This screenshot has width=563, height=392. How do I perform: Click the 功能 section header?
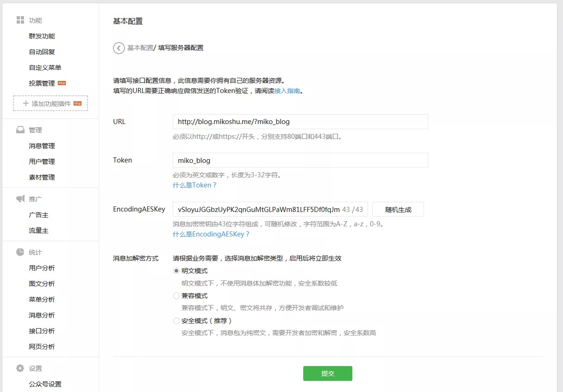tap(35, 20)
